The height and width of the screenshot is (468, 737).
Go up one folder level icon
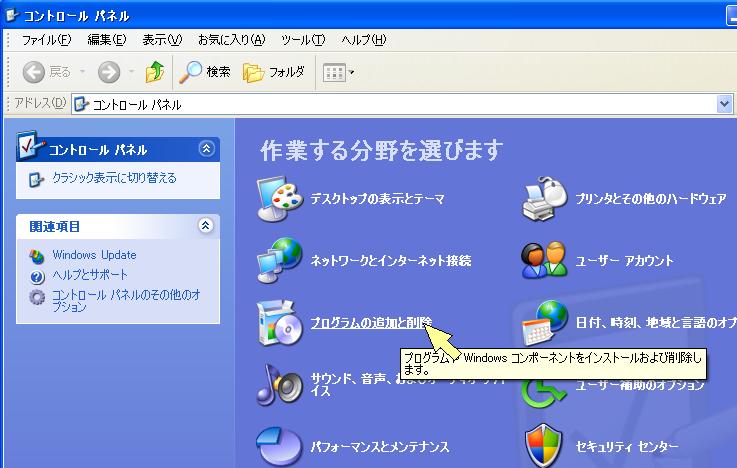pos(155,72)
